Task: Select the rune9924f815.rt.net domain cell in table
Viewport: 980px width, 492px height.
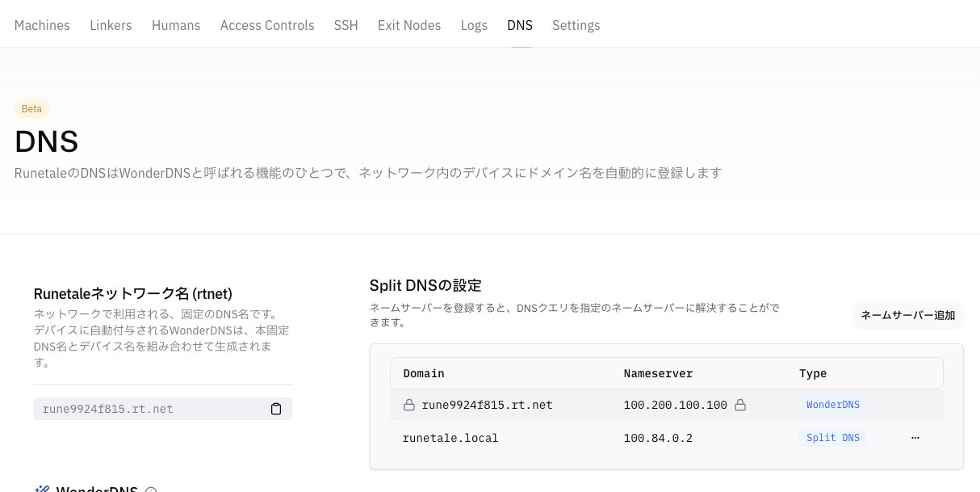Action: (x=487, y=405)
